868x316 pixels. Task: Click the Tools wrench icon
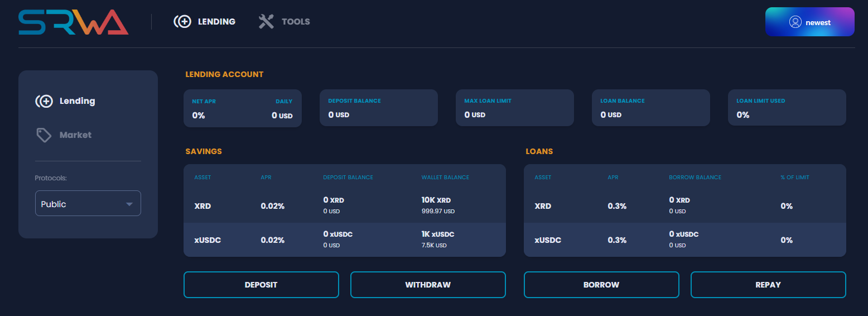266,22
